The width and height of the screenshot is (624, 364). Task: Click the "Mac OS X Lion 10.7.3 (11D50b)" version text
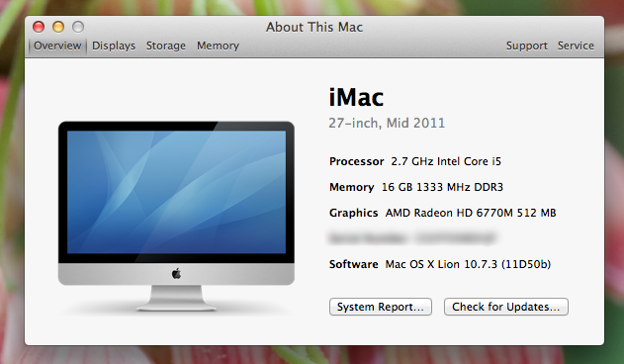pos(468,264)
